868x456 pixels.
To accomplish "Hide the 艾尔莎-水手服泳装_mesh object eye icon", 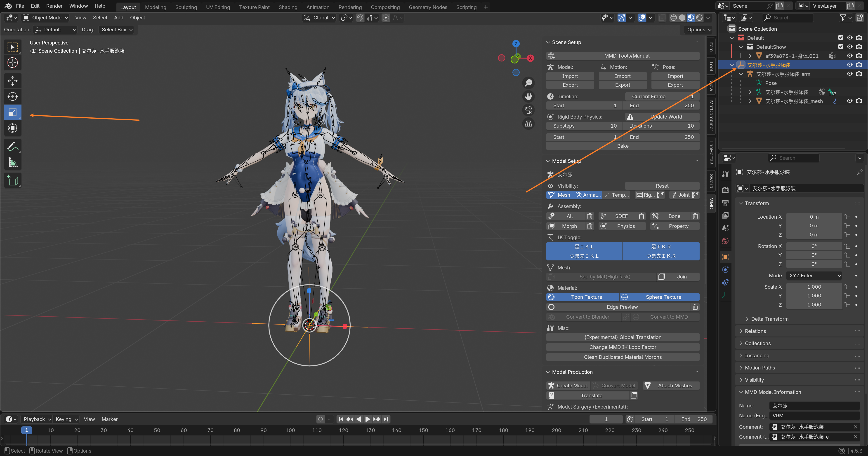I will [x=849, y=101].
